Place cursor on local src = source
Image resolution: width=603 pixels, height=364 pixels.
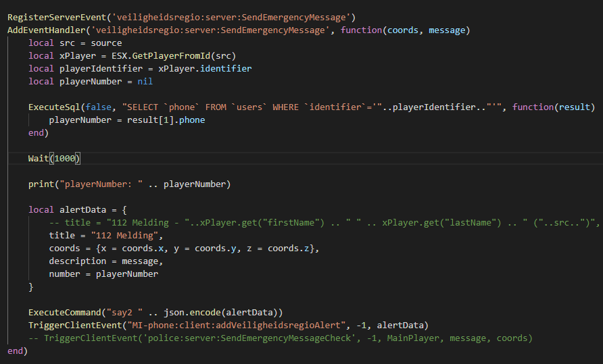click(75, 43)
